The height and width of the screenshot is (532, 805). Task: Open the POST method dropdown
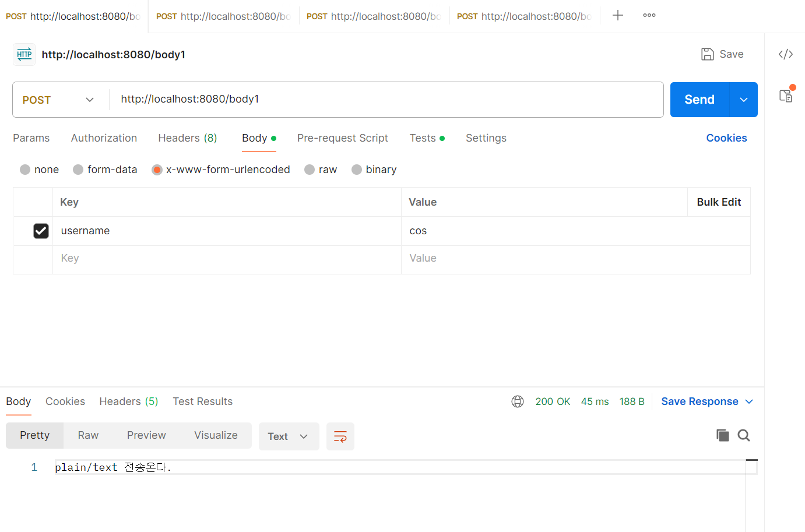tap(58, 100)
